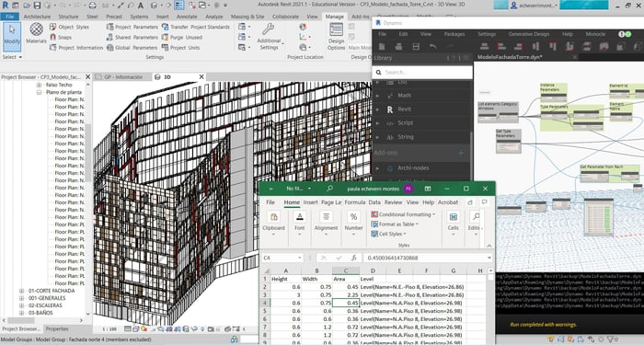Open Project Parameters in Revit
The image size is (644, 345).
pyautogui.click(x=132, y=27)
